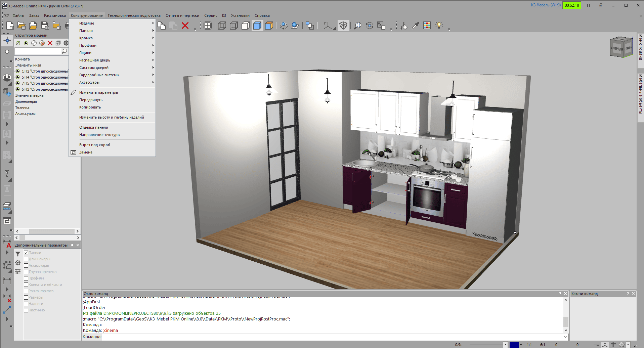Open the Отчеты и чертежи menu
This screenshot has height=348, width=644.
click(182, 15)
